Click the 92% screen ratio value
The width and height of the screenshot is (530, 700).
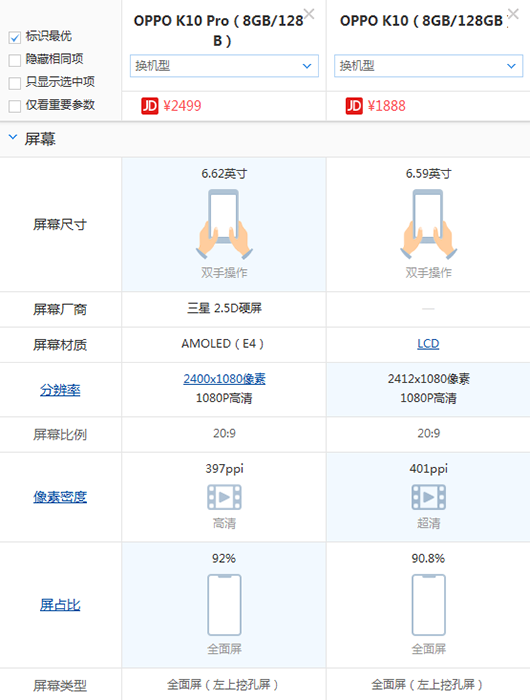coord(224,558)
